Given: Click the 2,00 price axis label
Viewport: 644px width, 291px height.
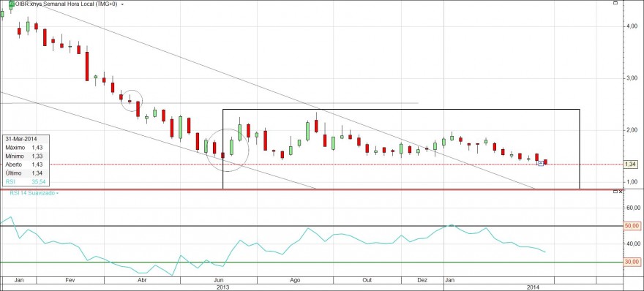Looking at the screenshot, I should tap(632, 130).
